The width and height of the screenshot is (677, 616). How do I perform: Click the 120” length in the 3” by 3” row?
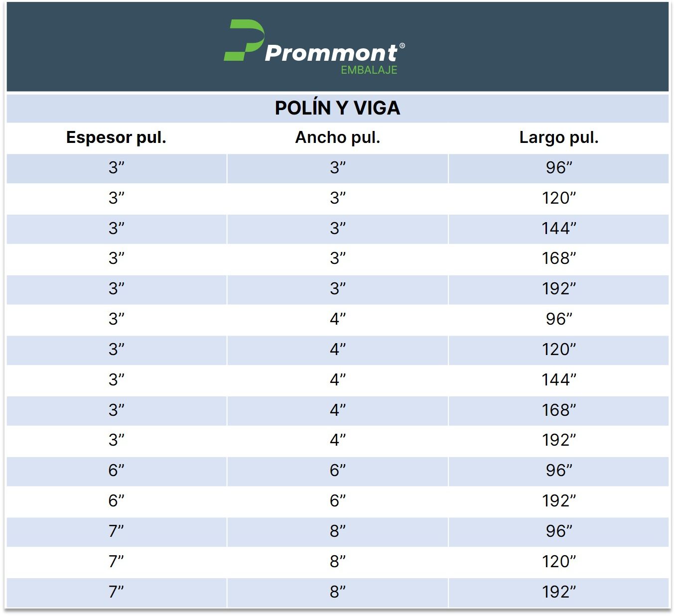tap(558, 198)
